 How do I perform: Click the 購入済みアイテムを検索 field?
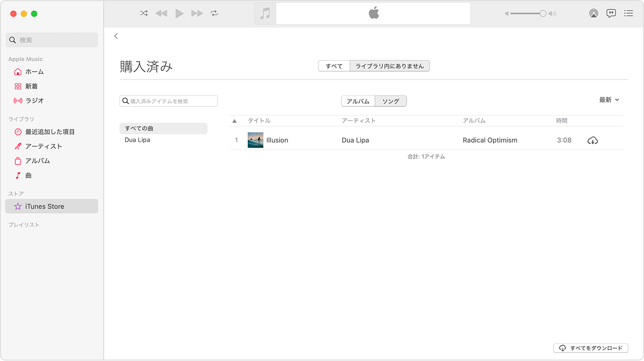coord(168,101)
